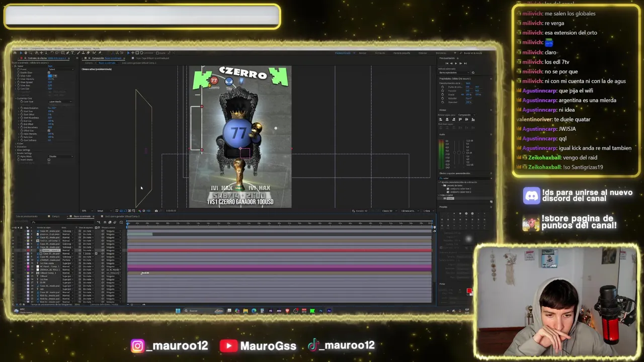The width and height of the screenshot is (644, 362).
Task: Open Alinear capas para Composición dropdown
Action: coord(466,115)
